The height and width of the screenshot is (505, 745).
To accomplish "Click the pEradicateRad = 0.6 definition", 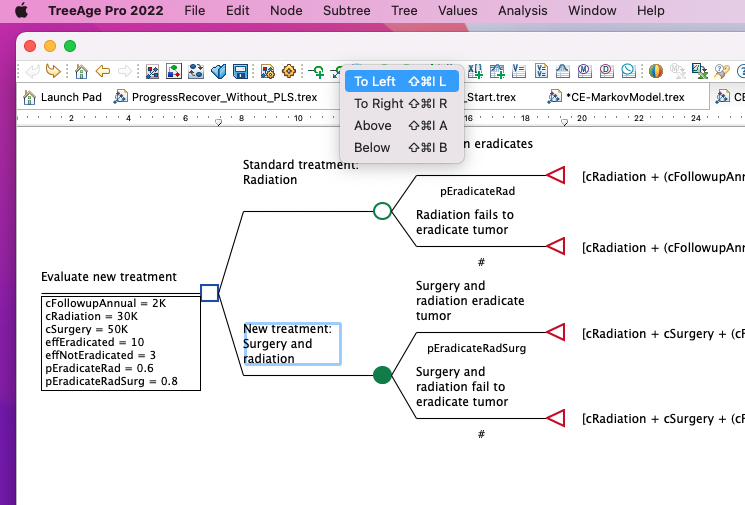I will (99, 368).
